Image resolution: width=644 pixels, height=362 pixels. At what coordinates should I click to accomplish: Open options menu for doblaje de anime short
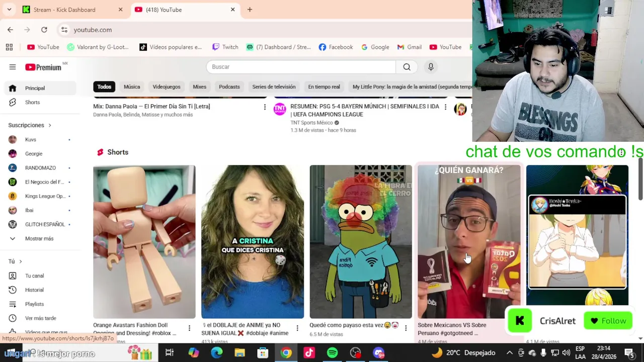[297, 328]
